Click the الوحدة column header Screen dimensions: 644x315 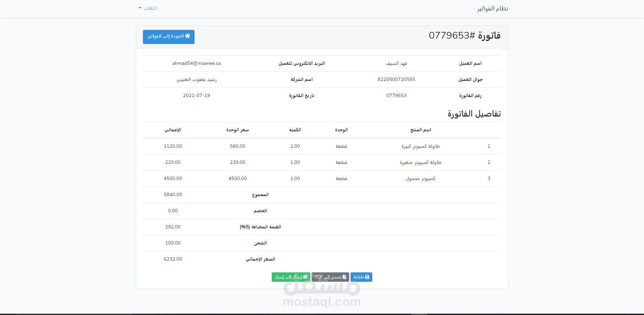click(341, 130)
